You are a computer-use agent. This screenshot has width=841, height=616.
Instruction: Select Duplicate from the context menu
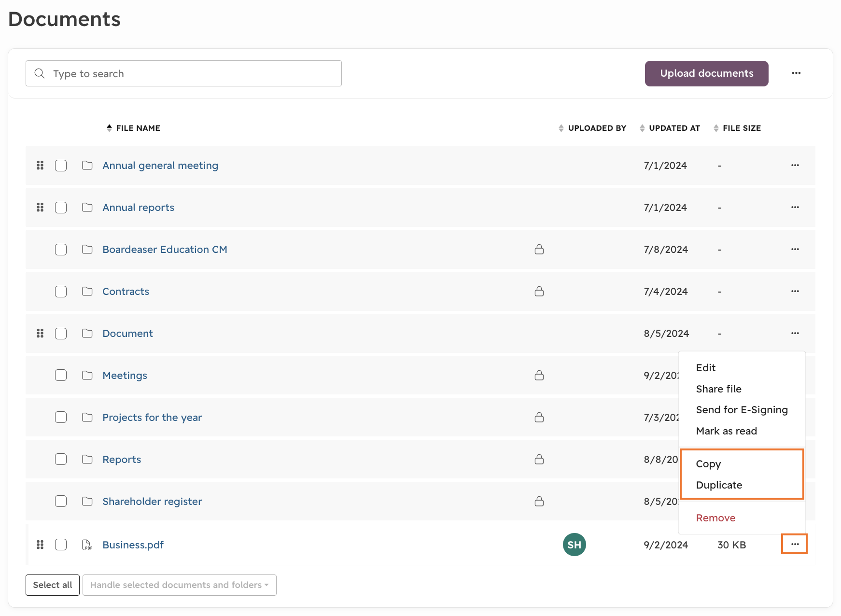719,485
